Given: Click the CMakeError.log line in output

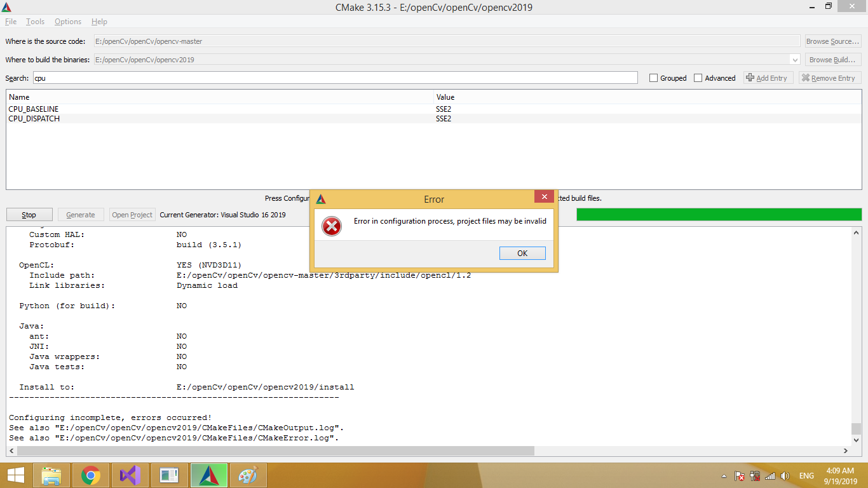Looking at the screenshot, I should (x=174, y=438).
